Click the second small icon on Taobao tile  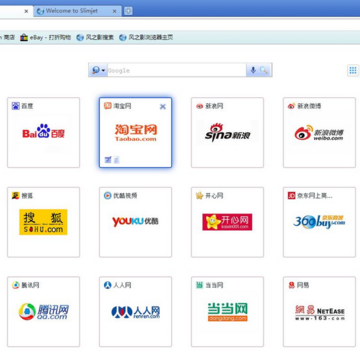pos(116,160)
